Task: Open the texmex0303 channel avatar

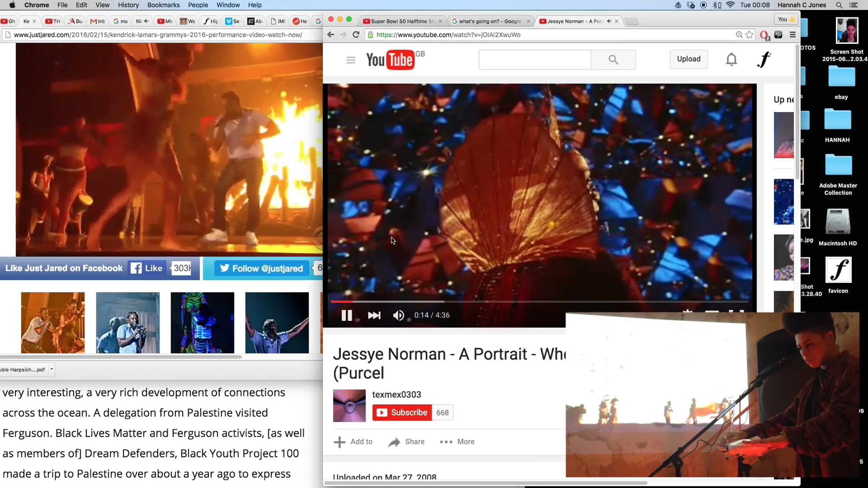Action: [349, 406]
